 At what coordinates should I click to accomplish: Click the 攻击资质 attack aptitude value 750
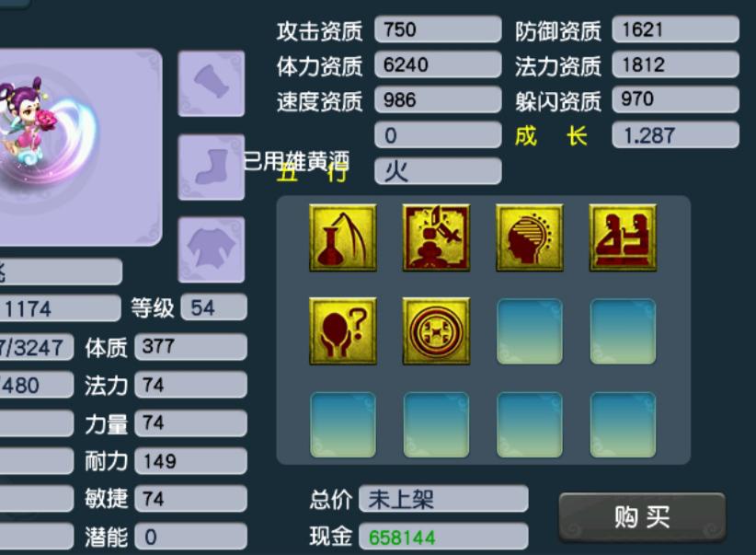coord(438,29)
